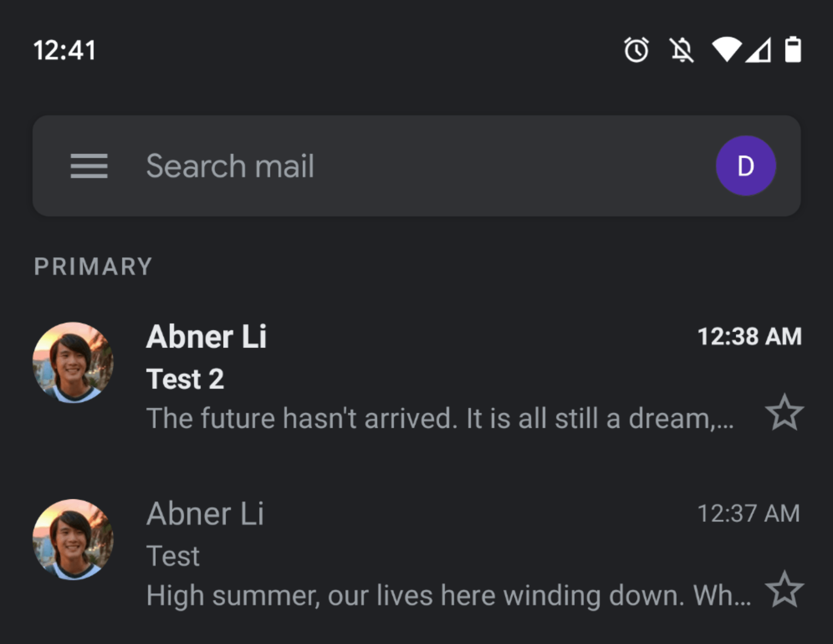Click the battery status icon
Image resolution: width=833 pixels, height=644 pixels.
[793, 50]
